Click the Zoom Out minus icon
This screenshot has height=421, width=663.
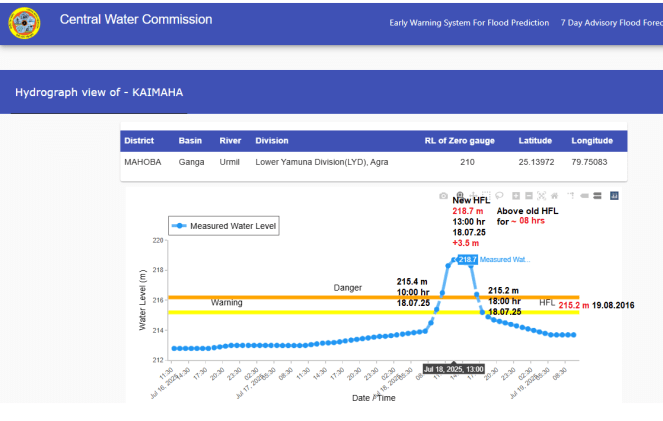pyautogui.click(x=528, y=196)
